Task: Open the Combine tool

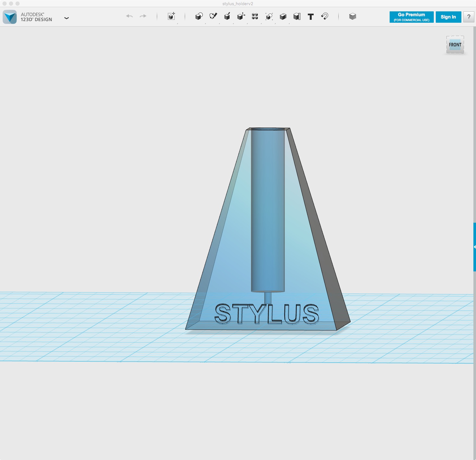Action: click(x=283, y=17)
